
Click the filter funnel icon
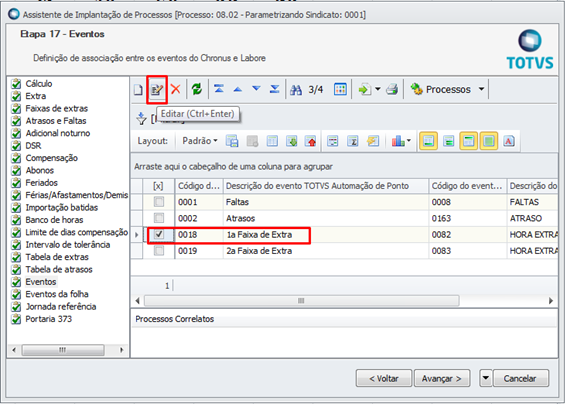click(x=141, y=118)
